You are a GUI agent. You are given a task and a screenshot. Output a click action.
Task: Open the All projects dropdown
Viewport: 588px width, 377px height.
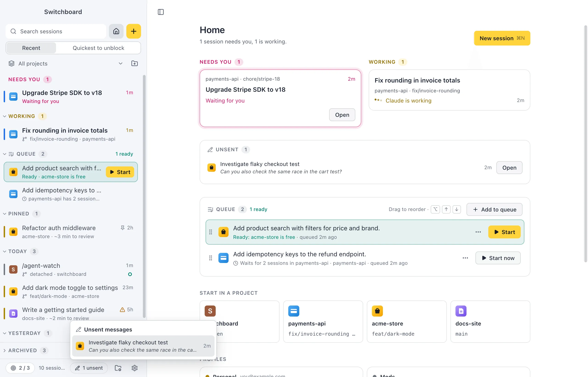coord(66,63)
